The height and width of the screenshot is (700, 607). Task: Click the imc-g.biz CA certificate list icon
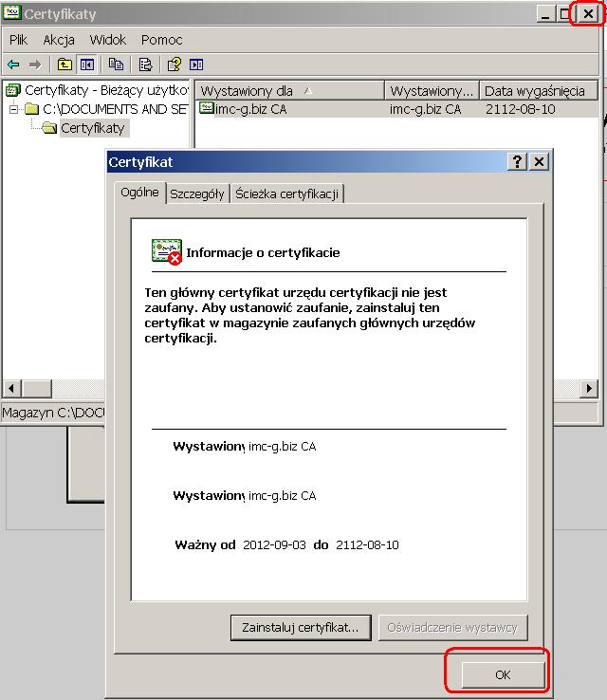tap(207, 109)
